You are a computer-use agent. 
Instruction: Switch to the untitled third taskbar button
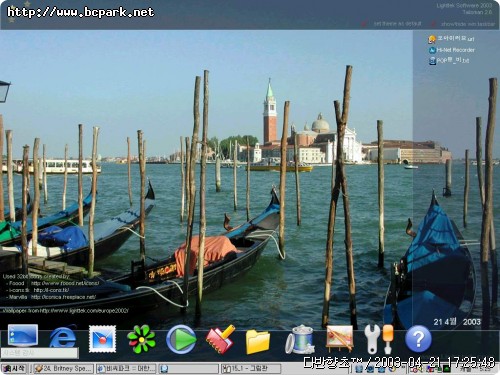[x=188, y=369]
